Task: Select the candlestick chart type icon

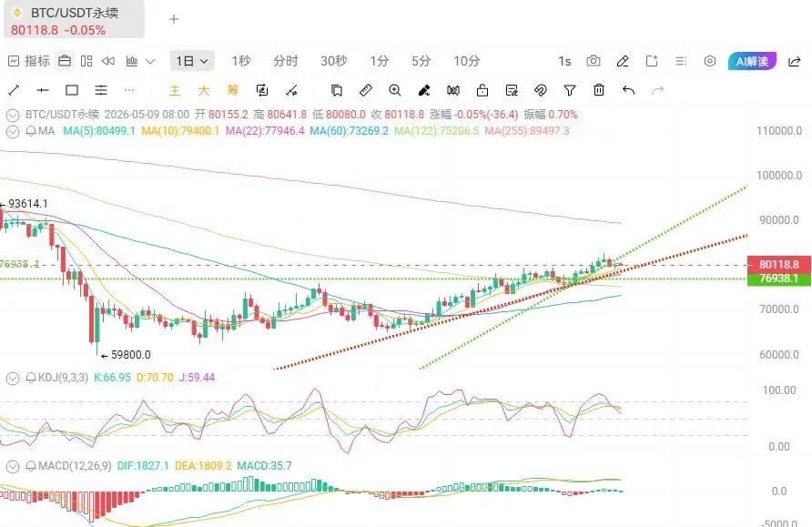Action: coord(132,61)
